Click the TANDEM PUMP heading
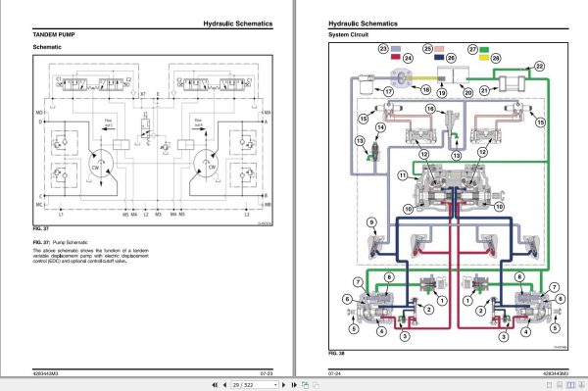The image size is (588, 391). [x=54, y=34]
